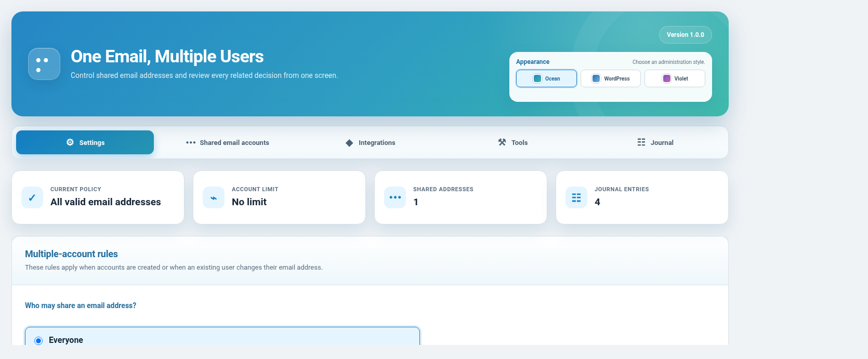Click the SHARED ADDRESSES label

click(443, 189)
